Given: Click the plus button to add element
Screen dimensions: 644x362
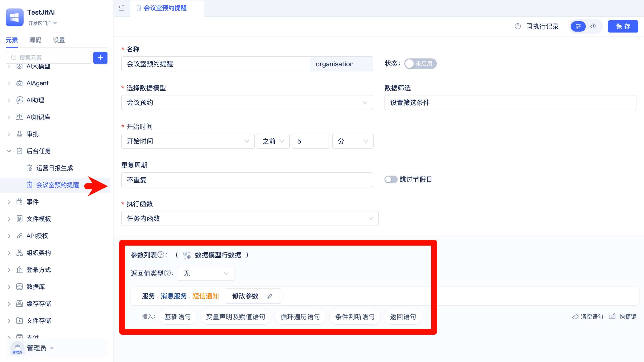Looking at the screenshot, I should click(100, 58).
